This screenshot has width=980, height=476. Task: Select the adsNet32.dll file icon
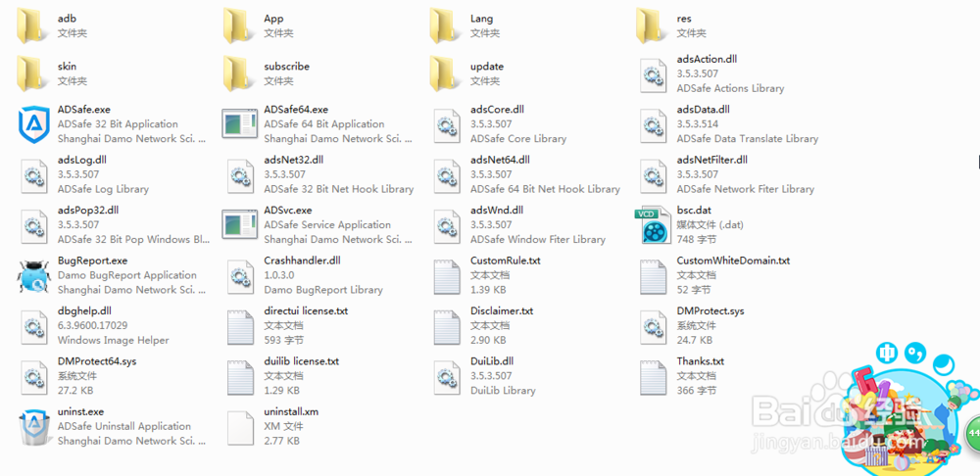[x=241, y=176]
